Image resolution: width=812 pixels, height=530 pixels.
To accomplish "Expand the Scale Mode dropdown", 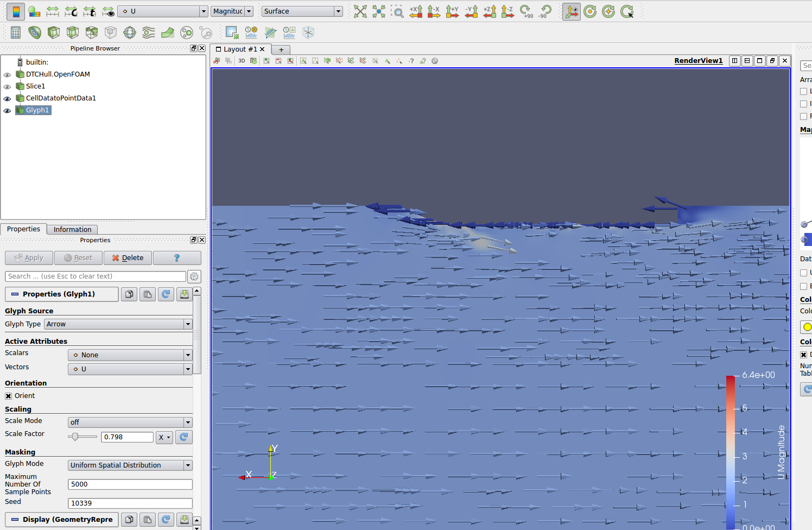I will (130, 422).
